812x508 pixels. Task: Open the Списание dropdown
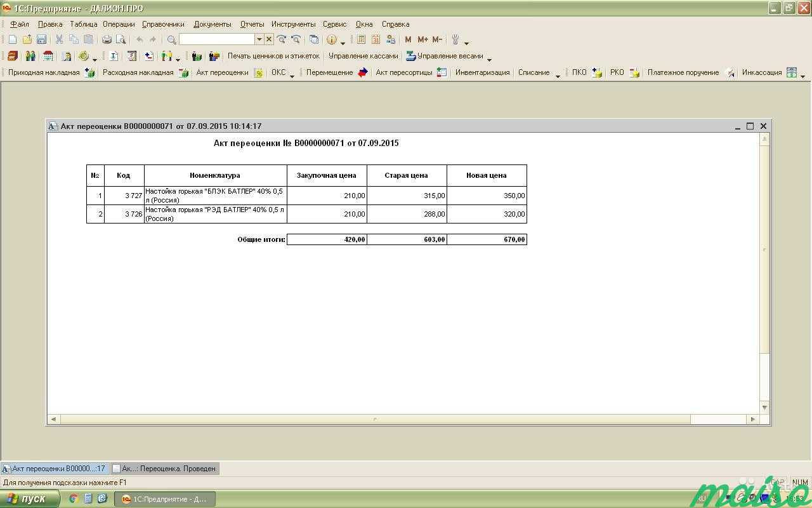558,75
